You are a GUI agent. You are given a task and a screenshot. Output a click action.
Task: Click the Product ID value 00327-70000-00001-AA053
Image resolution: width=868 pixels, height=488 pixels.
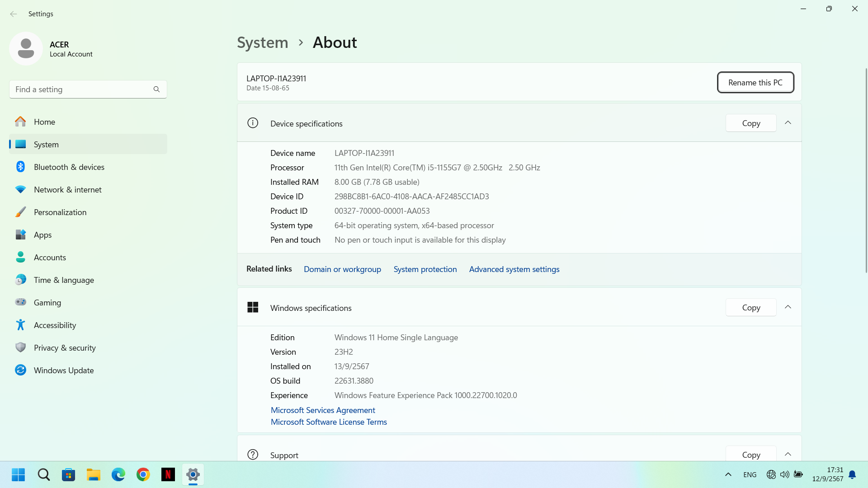pyautogui.click(x=382, y=211)
